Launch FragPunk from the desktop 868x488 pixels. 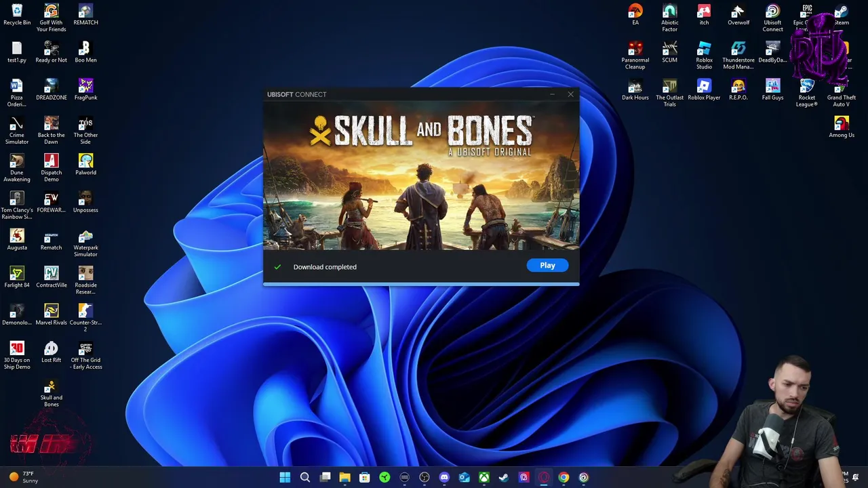85,89
